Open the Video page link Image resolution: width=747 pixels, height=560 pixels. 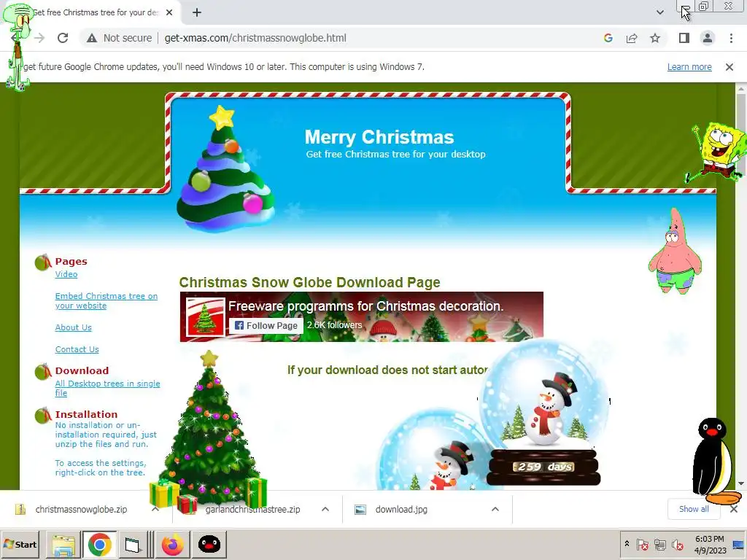[66, 274]
